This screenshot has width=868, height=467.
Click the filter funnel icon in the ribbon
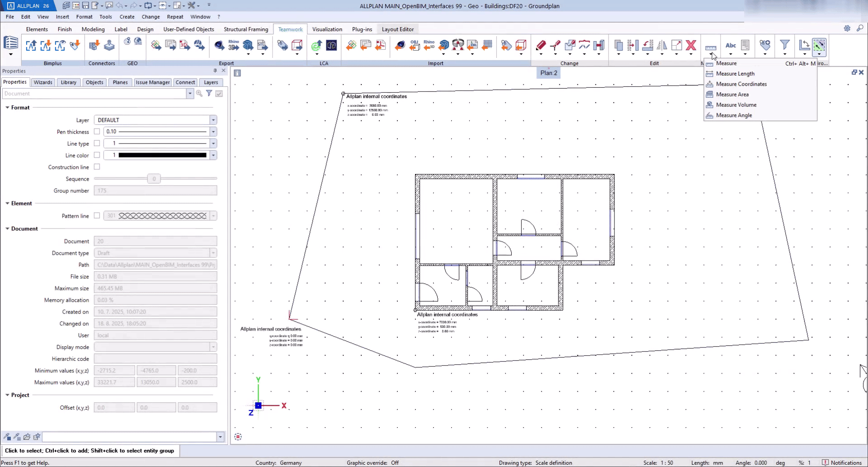click(x=785, y=45)
